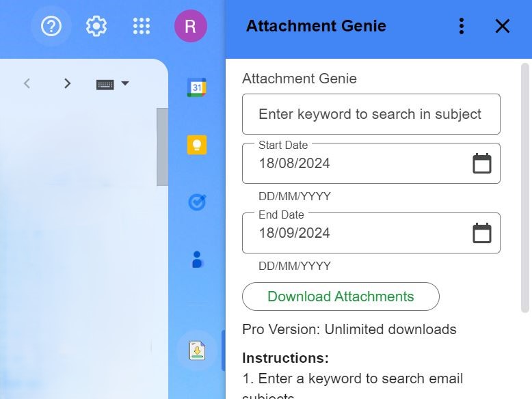Screen dimensions: 532x399
Task: Open Google Tasks side panel
Action: point(197,202)
